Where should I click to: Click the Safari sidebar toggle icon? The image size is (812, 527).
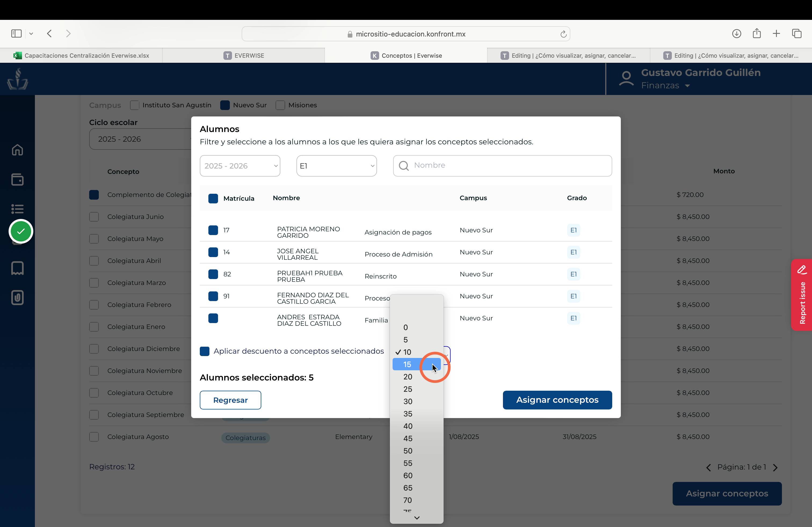click(16, 33)
